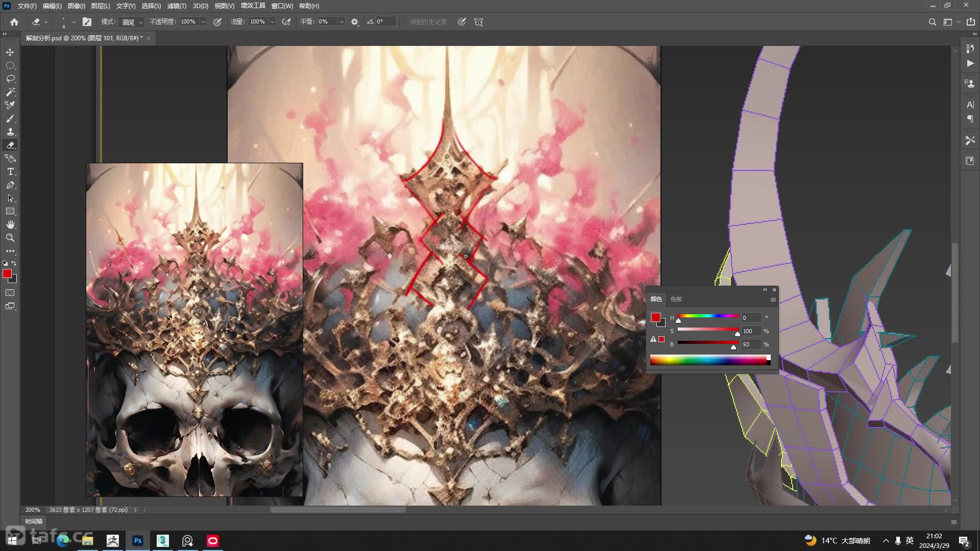Open the Paragraph panel icon
Viewport: 980px width, 551px height.
970,119
